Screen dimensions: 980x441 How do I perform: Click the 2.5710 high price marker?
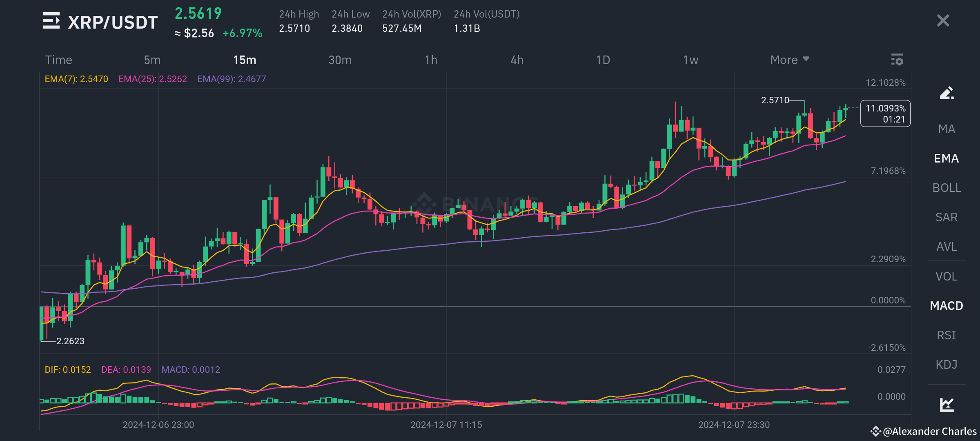pyautogui.click(x=775, y=100)
